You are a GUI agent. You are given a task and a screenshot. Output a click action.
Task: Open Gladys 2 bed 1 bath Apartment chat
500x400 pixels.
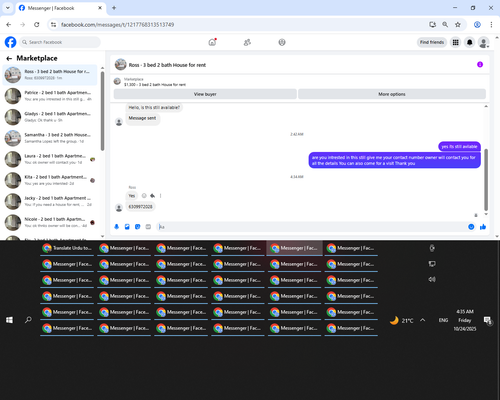[x=50, y=117]
